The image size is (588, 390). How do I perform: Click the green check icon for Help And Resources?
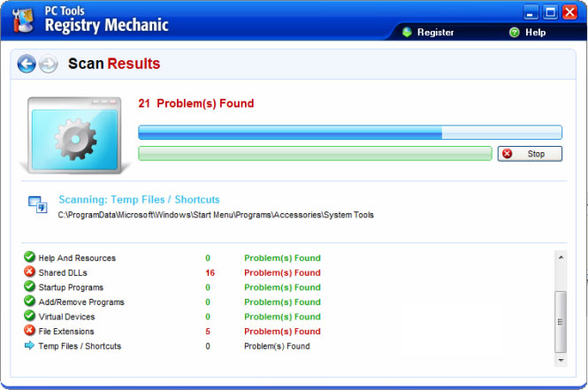point(29,256)
